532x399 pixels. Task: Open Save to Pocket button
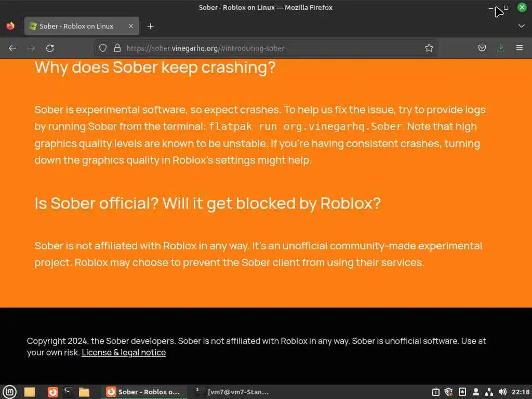(x=482, y=48)
